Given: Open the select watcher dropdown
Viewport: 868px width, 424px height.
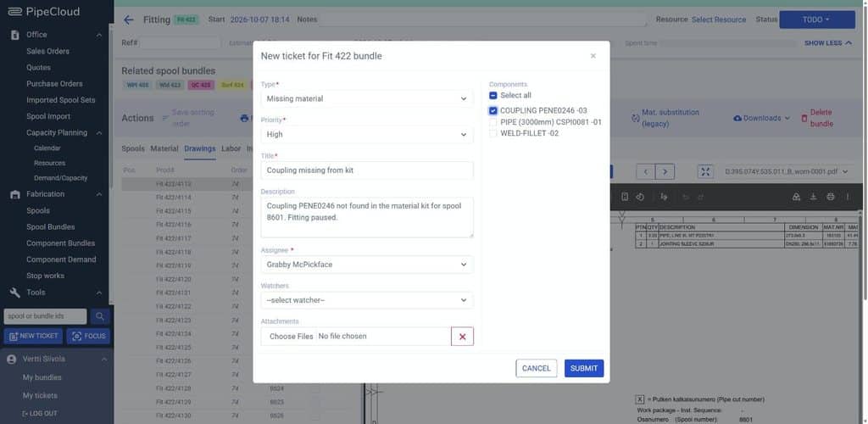Looking at the screenshot, I should tap(367, 300).
